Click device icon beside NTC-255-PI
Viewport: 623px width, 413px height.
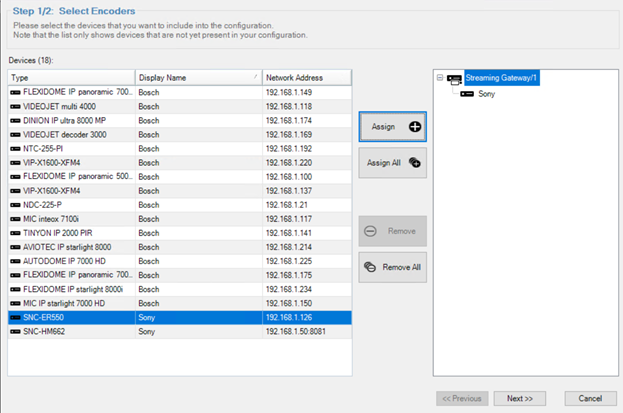point(15,148)
